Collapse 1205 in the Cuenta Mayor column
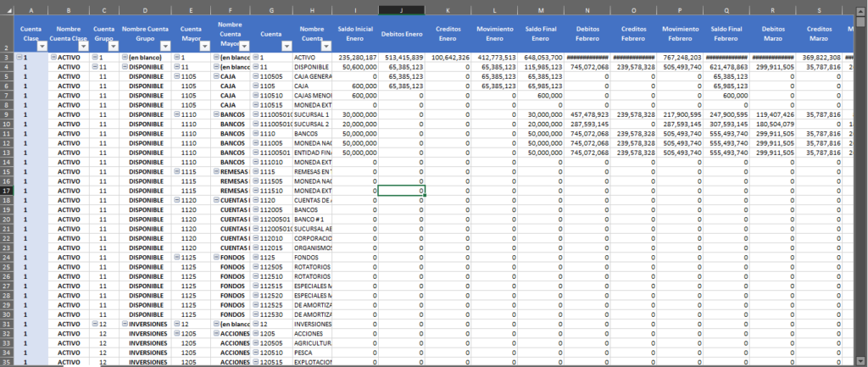The height and width of the screenshot is (367, 868). (x=176, y=333)
